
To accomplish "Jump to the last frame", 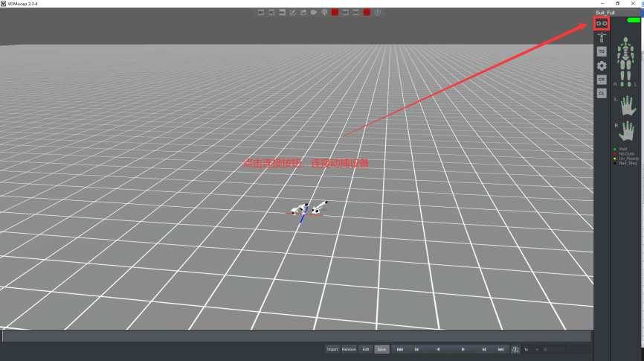I will point(500,350).
